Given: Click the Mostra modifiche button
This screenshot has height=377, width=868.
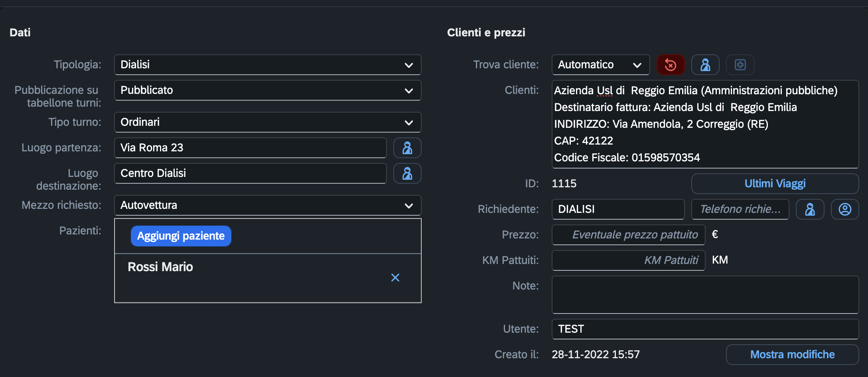Looking at the screenshot, I should (x=792, y=355).
